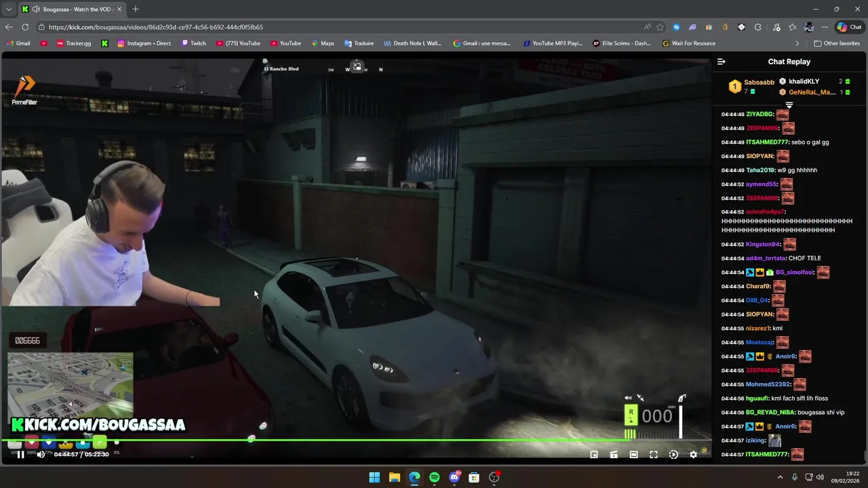Open media control music note icon
This screenshot has width=868, height=488.
click(x=776, y=27)
